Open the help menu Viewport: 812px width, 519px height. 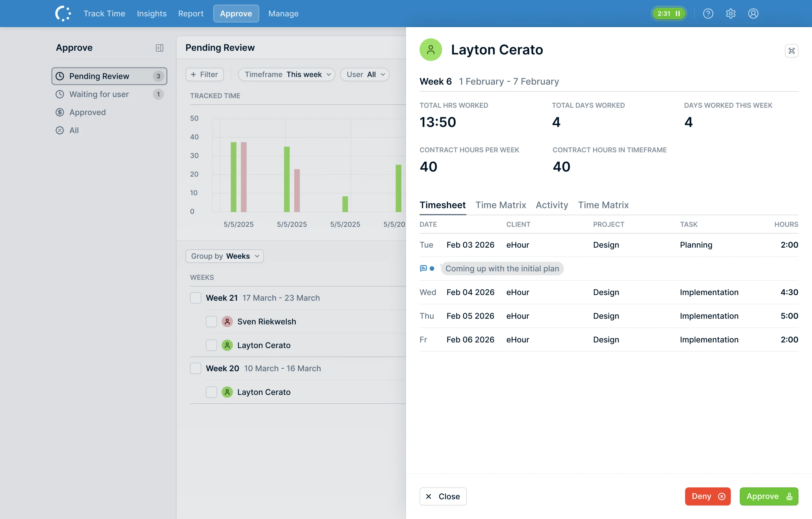click(708, 14)
